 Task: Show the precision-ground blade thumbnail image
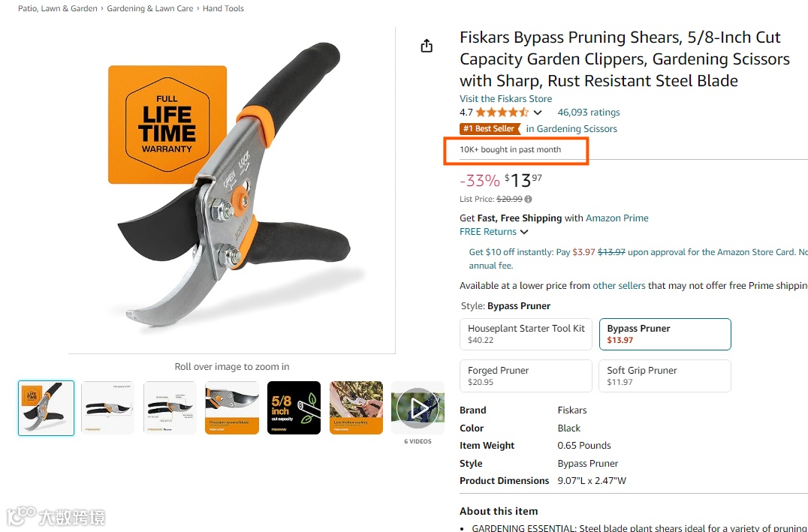click(232, 408)
